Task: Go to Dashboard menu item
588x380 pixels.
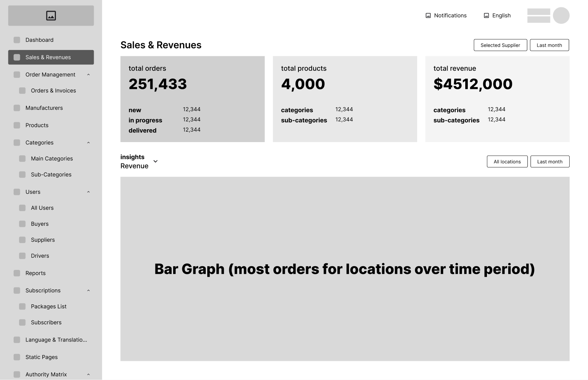Action: [51, 40]
